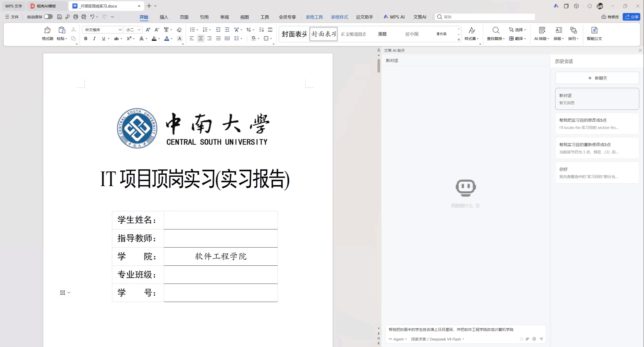
Task: Open the Deepseek V4 Flash model selector
Action: 438,339
